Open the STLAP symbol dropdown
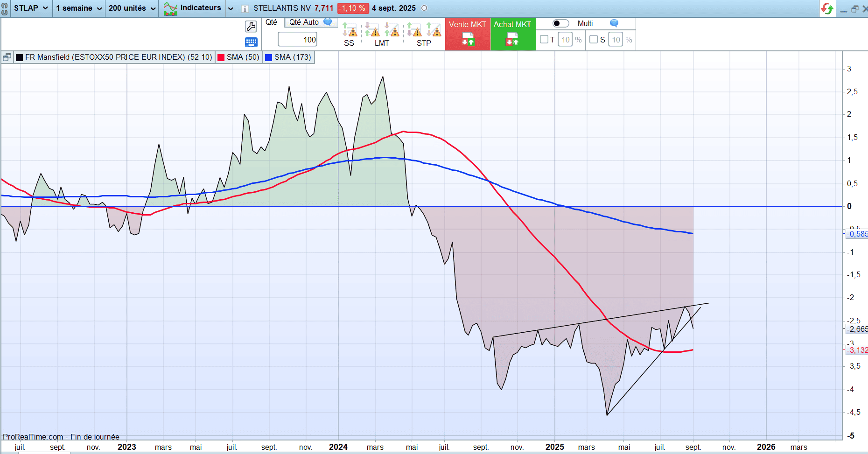Screen dimensions: 868x454 coord(31,8)
